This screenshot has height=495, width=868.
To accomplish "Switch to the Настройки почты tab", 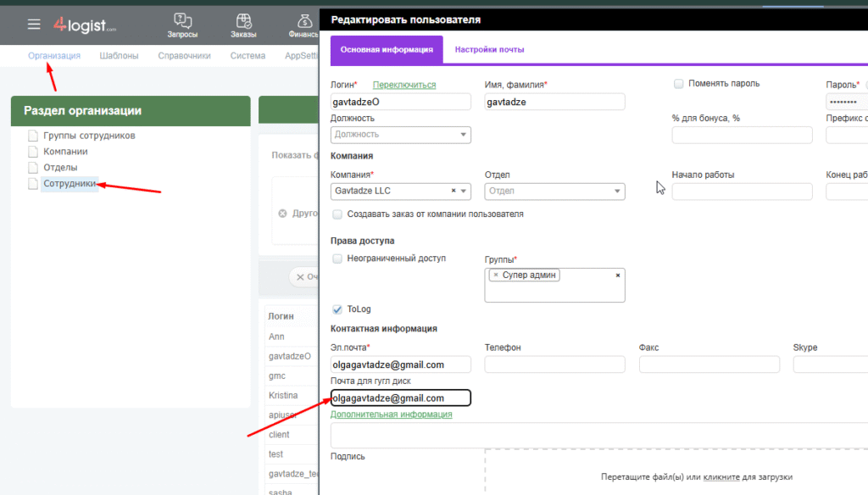I will (489, 50).
